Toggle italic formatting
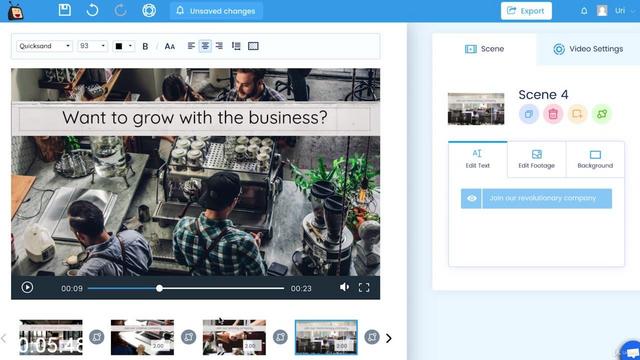 [157, 47]
